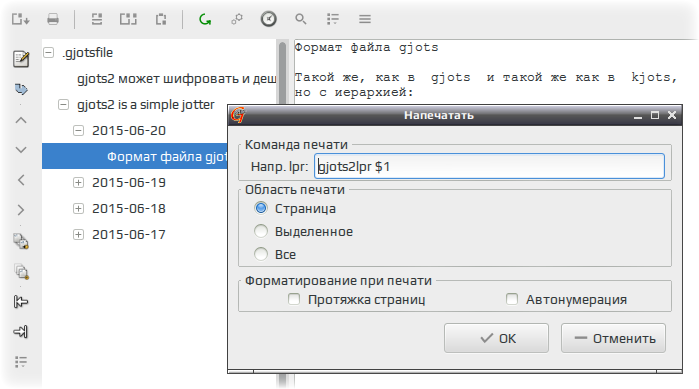699x389 pixels.
Task: Click the green curved arrow refresh icon
Action: click(205, 19)
